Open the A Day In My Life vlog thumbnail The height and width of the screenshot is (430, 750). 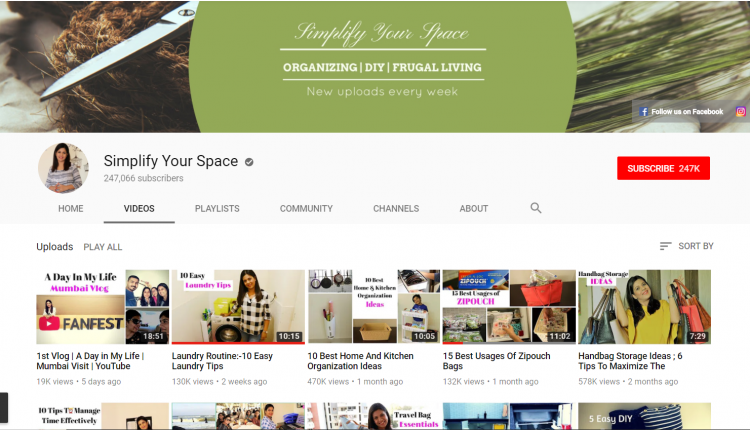(x=103, y=307)
